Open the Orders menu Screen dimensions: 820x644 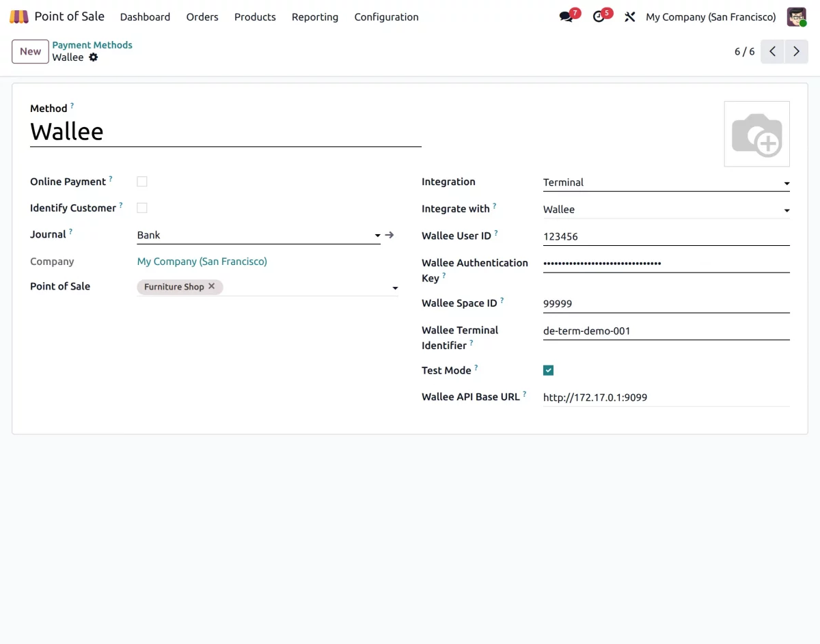202,16
